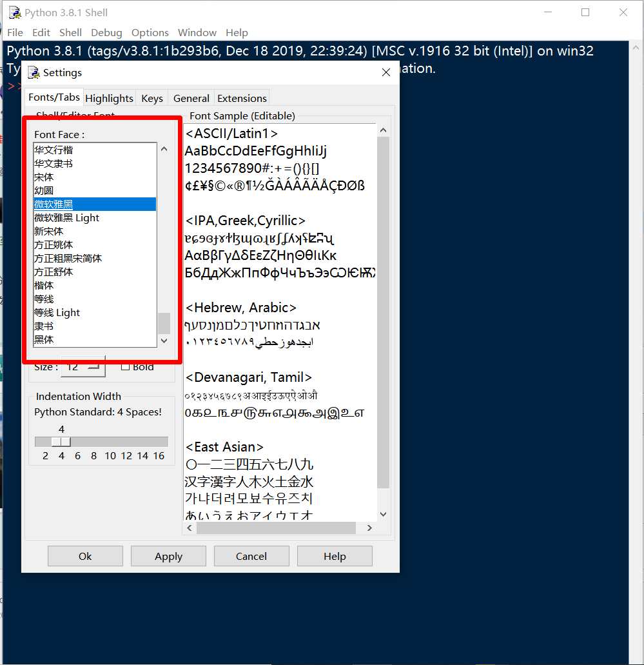Click the Ok button
Image resolution: width=644 pixels, height=665 pixels.
(85, 556)
